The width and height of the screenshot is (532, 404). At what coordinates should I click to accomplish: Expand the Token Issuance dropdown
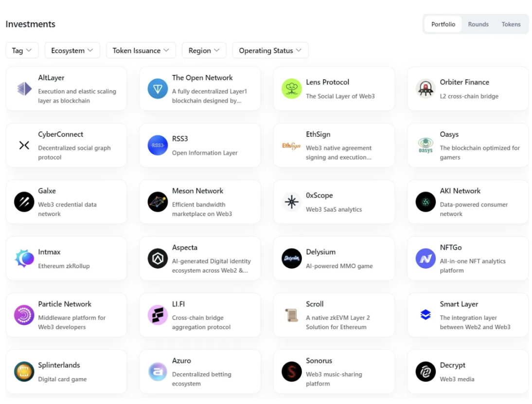point(141,50)
